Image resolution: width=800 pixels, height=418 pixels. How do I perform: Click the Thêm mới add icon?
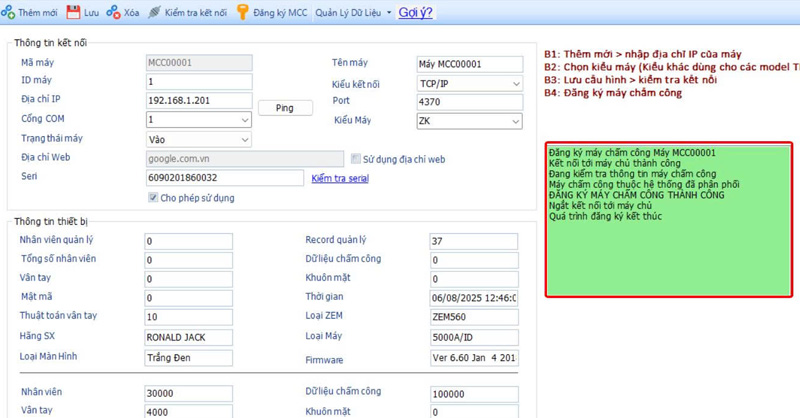pyautogui.click(x=8, y=12)
